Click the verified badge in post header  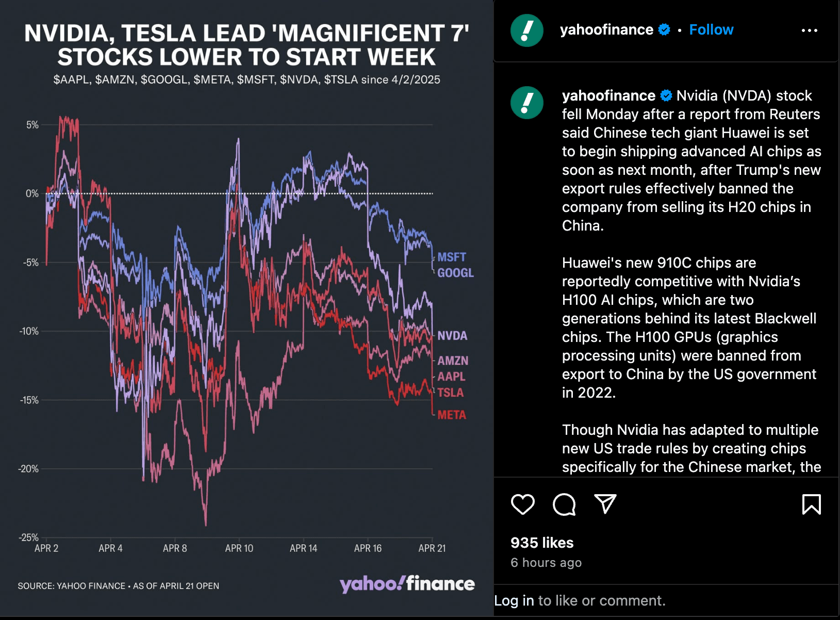(x=664, y=30)
